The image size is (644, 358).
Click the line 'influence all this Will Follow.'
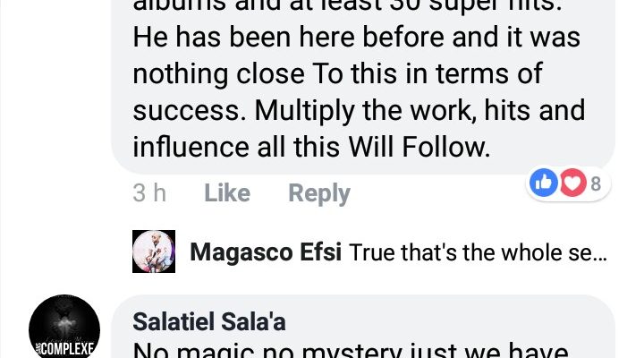pos(312,147)
